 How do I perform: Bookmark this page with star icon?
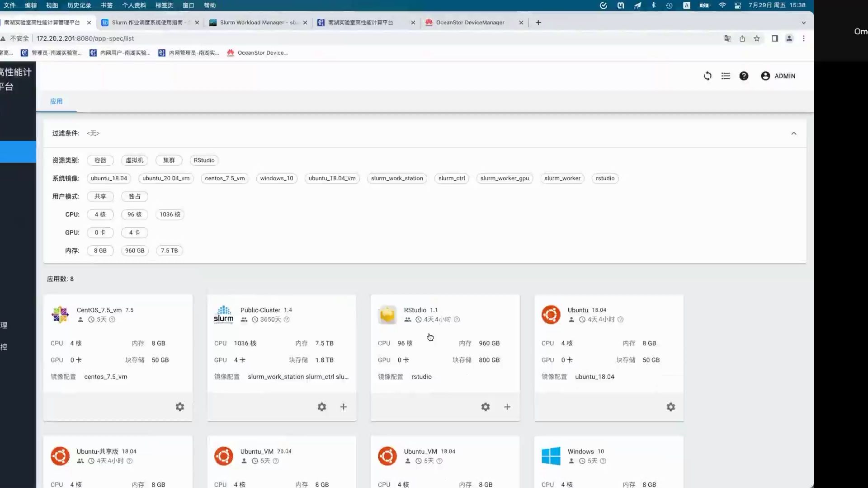(x=757, y=38)
